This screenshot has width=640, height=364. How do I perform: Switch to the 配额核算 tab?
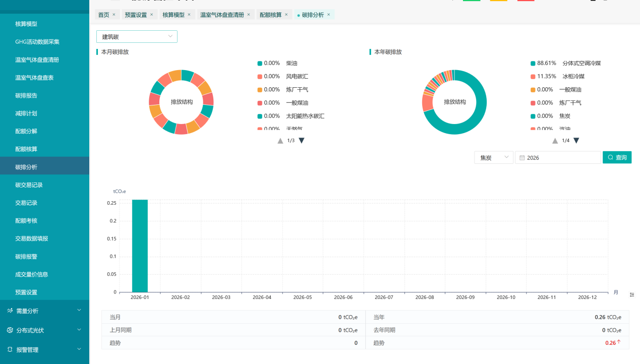click(270, 15)
